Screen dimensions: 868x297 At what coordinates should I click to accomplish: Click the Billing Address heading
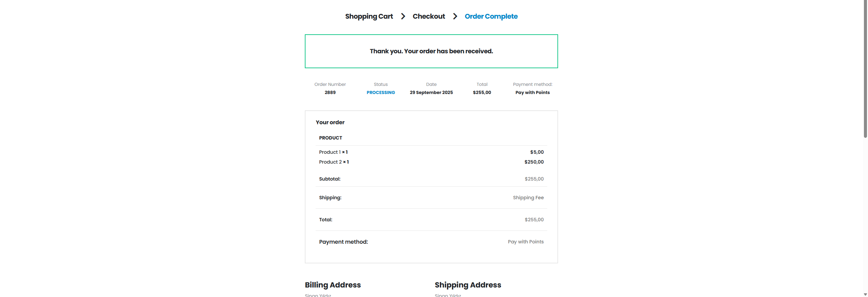pos(333,285)
